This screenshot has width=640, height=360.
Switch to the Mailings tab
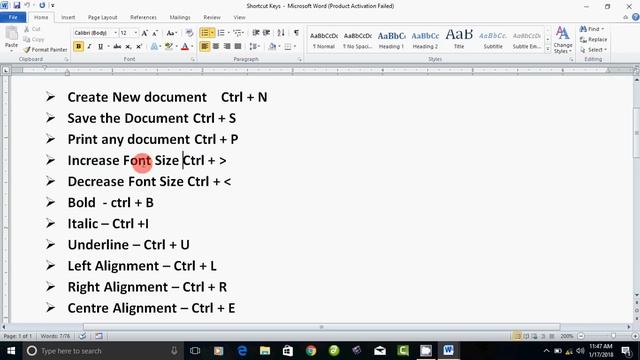click(180, 18)
